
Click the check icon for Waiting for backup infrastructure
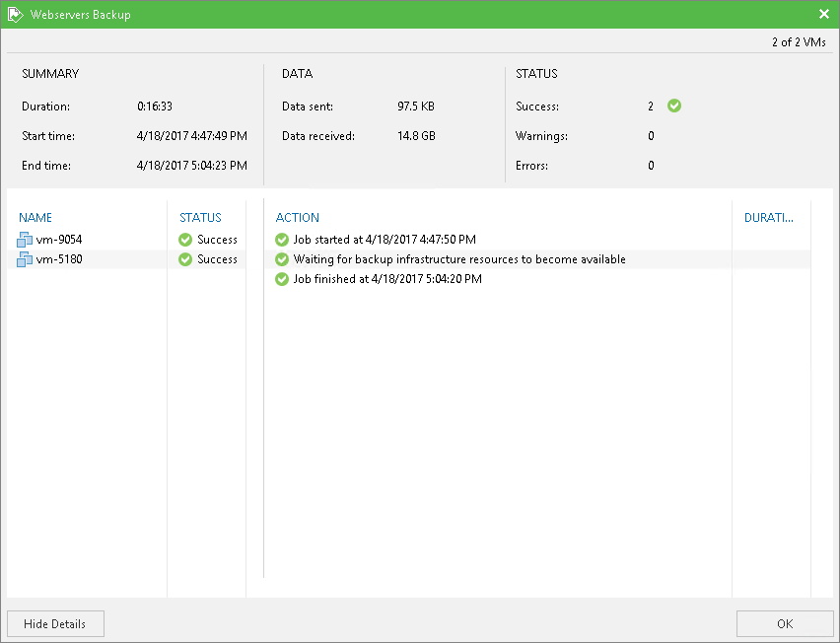282,259
